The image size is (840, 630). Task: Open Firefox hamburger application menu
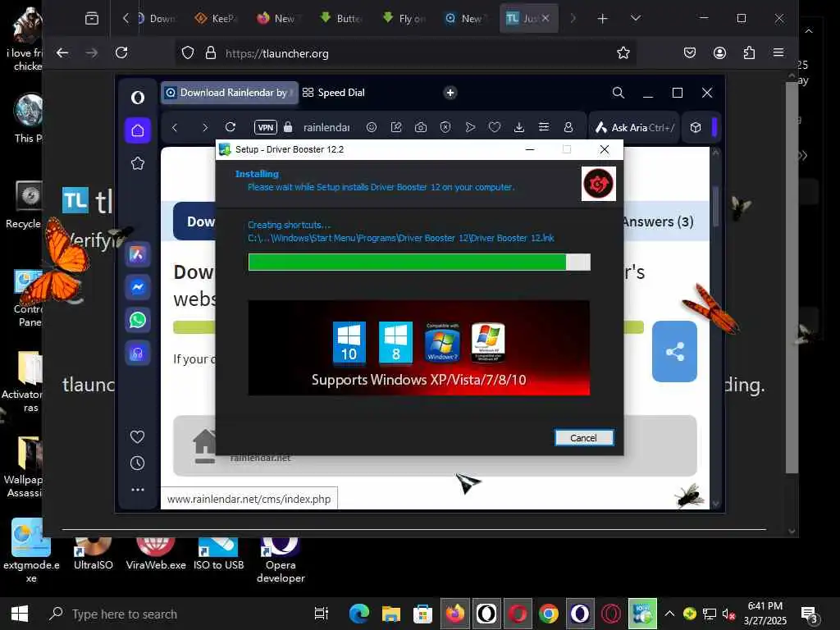pos(778,52)
